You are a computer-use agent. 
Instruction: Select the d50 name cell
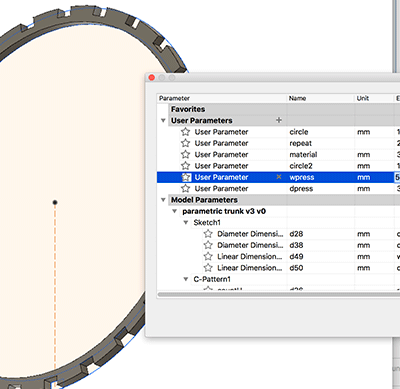pos(321,268)
